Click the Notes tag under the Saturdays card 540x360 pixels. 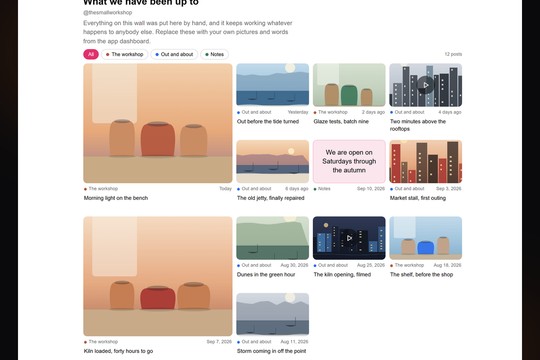coord(322,189)
